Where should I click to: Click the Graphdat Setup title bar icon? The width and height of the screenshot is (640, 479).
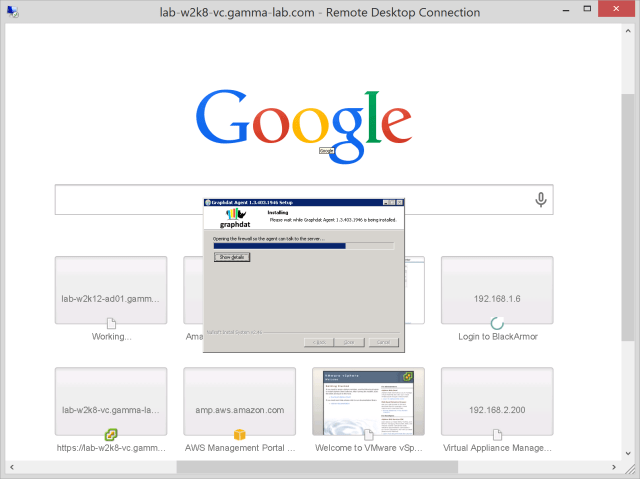208,202
